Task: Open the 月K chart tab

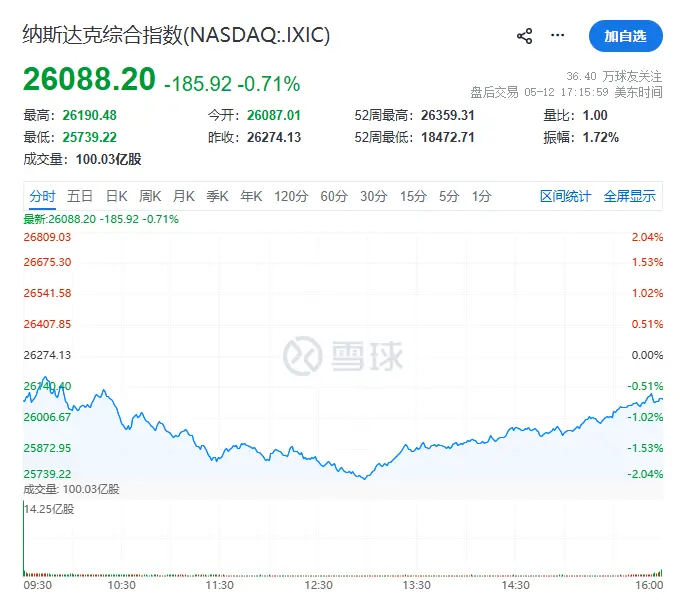Action: pos(184,196)
